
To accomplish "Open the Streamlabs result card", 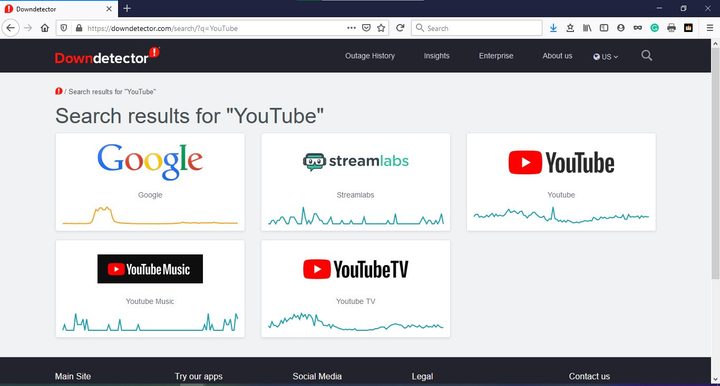I will (355, 182).
